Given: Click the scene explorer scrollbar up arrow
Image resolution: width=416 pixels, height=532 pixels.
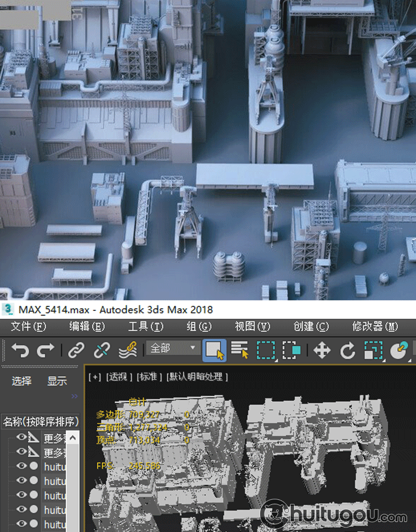Looking at the screenshot, I should [x=73, y=438].
